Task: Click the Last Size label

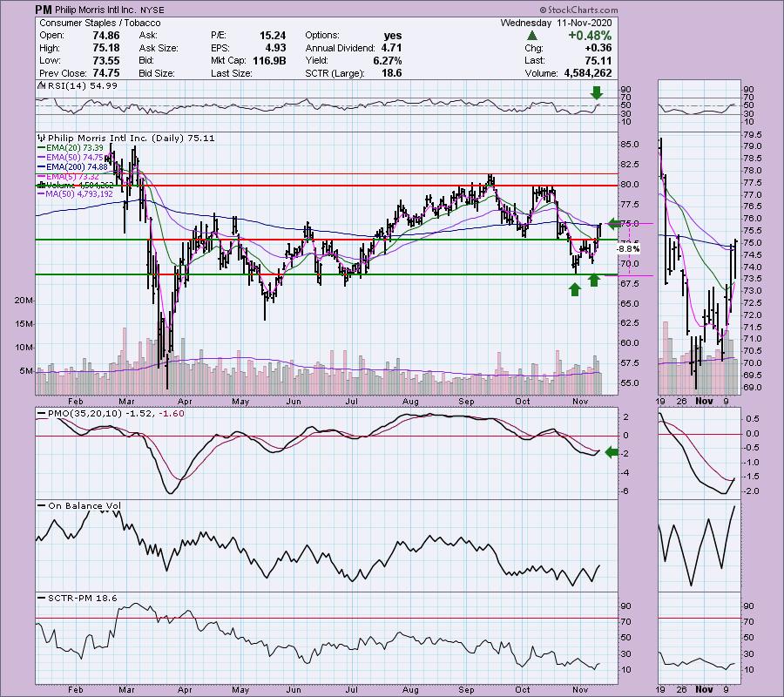Action: tap(231, 73)
